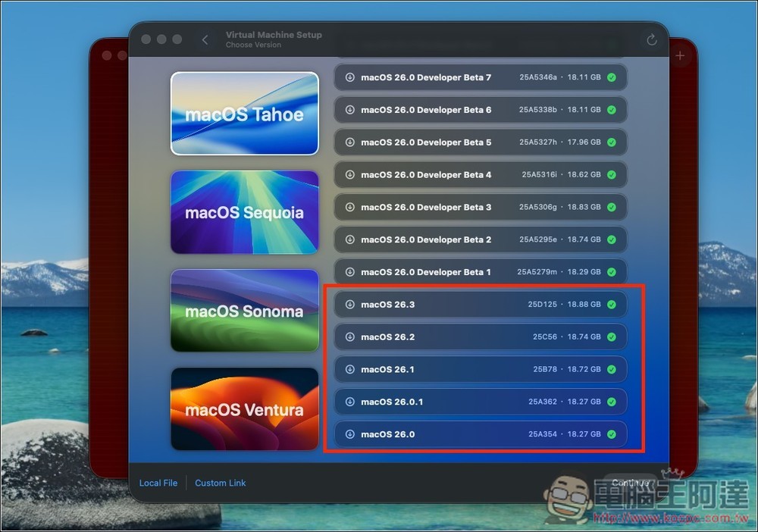Open the Local File option
The image size is (758, 532).
click(158, 483)
